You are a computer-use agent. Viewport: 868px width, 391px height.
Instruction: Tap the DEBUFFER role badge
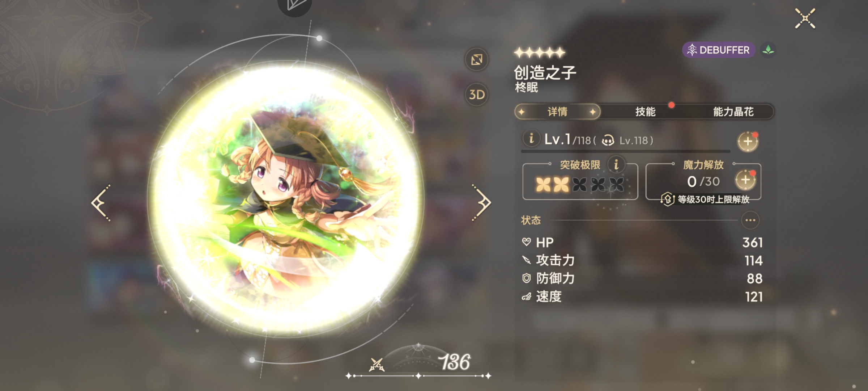click(x=719, y=50)
